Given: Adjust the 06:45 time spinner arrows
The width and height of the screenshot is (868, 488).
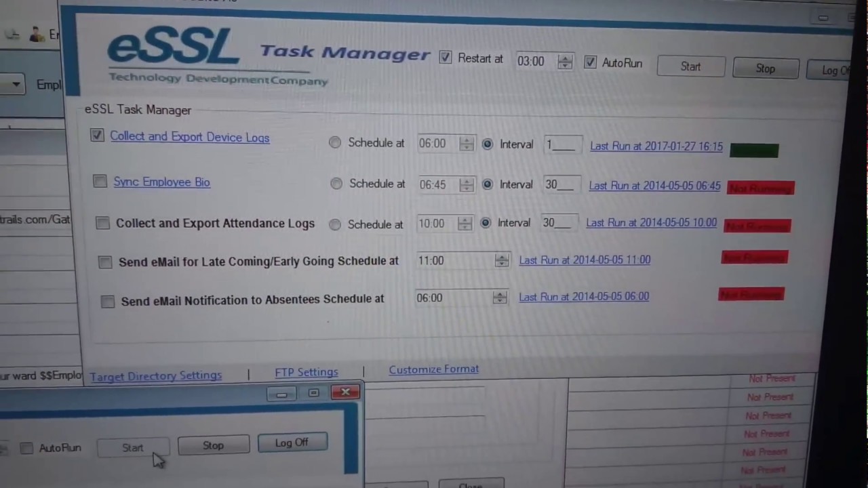Looking at the screenshot, I should 467,184.
